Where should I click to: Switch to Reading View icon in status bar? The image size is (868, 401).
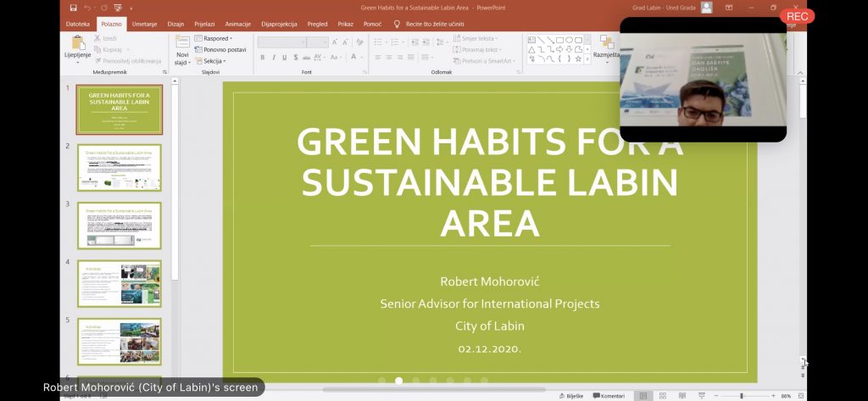tap(682, 396)
